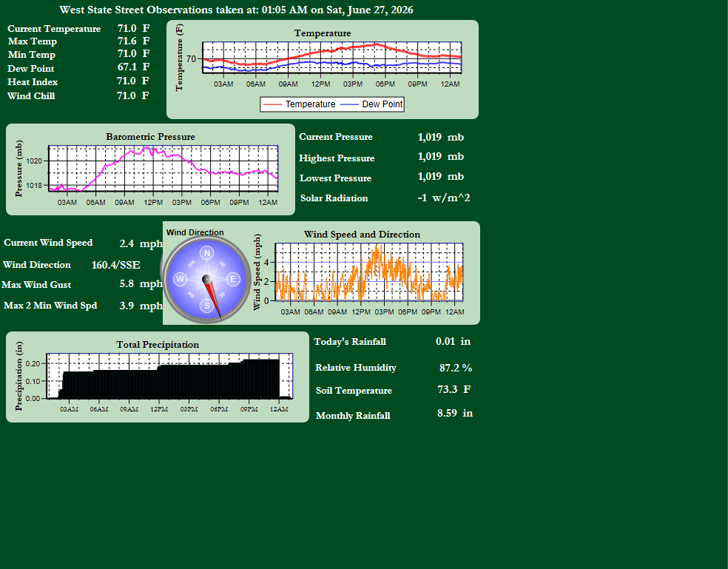
Task: Click the Max Wind Gust value 5.8 mph
Action: tap(141, 284)
